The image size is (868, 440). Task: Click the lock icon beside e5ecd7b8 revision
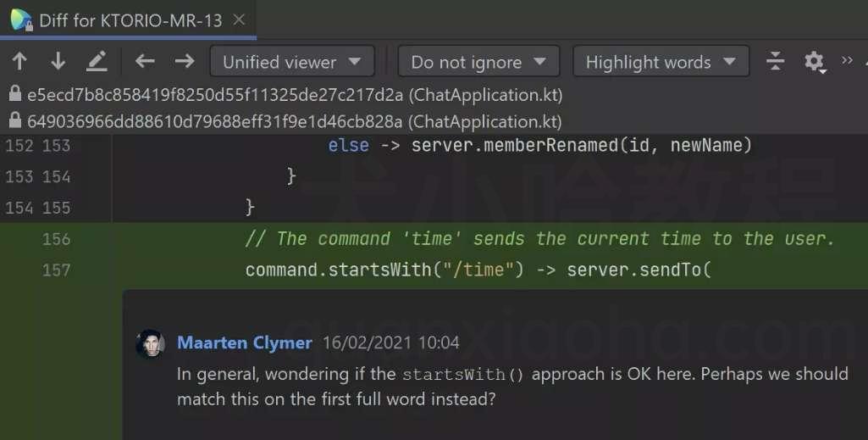(15, 93)
